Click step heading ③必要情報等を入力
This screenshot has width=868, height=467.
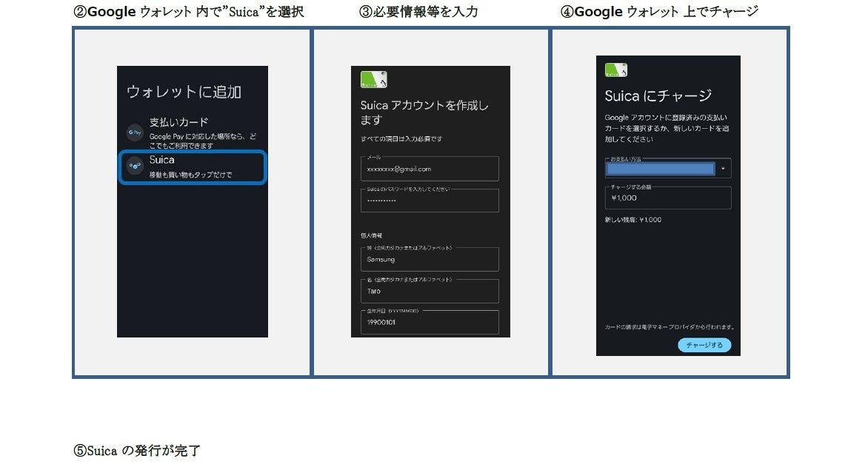tap(418, 12)
